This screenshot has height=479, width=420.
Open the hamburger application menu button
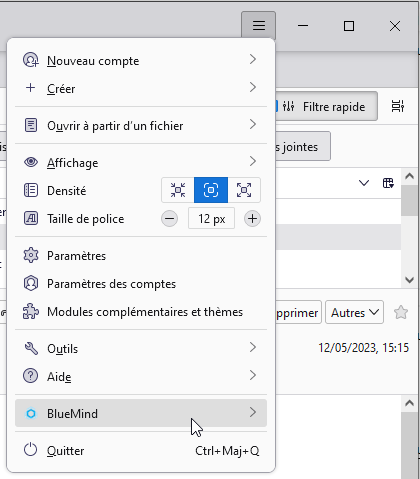tap(259, 26)
